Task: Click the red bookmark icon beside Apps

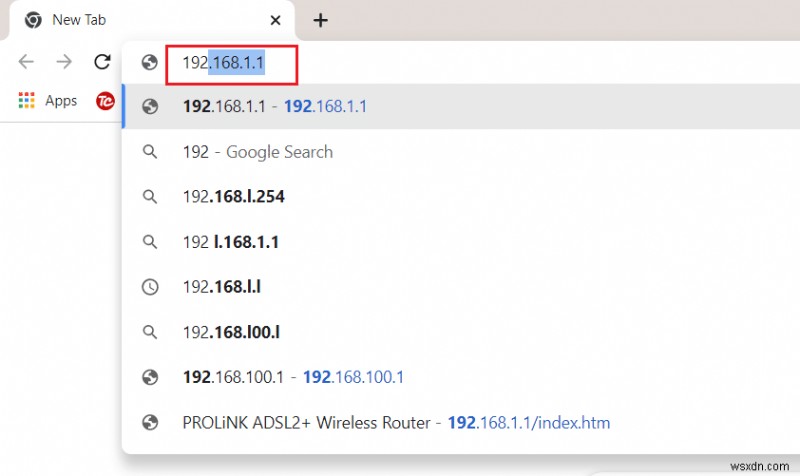Action: coord(105,100)
